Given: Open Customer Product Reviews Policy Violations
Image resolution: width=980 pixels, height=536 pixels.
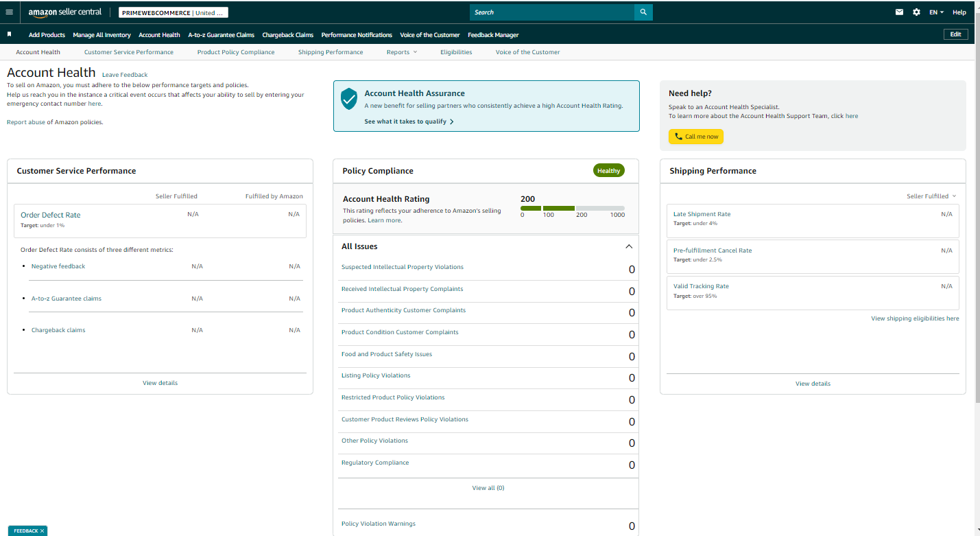Looking at the screenshot, I should click(405, 419).
